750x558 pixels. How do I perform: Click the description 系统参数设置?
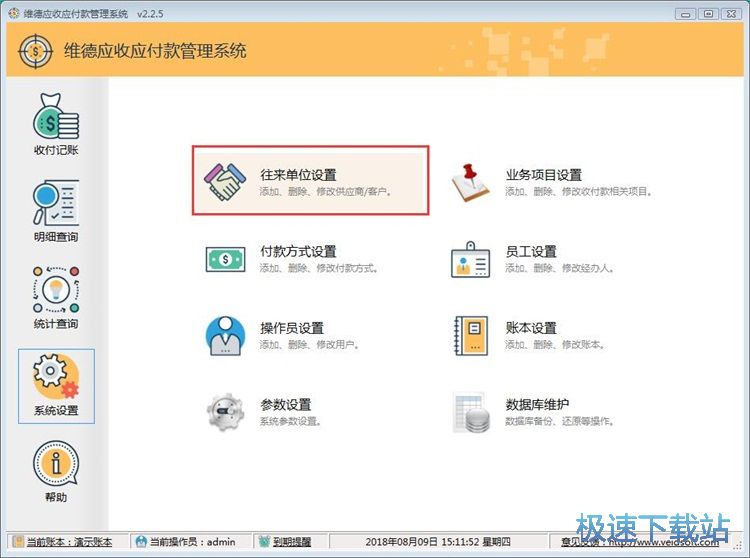pos(290,421)
